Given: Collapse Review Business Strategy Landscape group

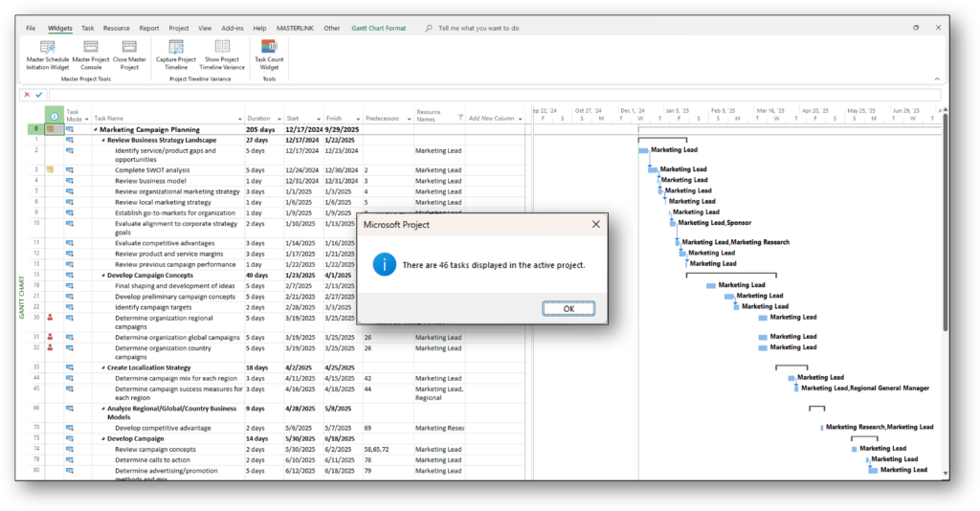Looking at the screenshot, I should (x=103, y=141).
